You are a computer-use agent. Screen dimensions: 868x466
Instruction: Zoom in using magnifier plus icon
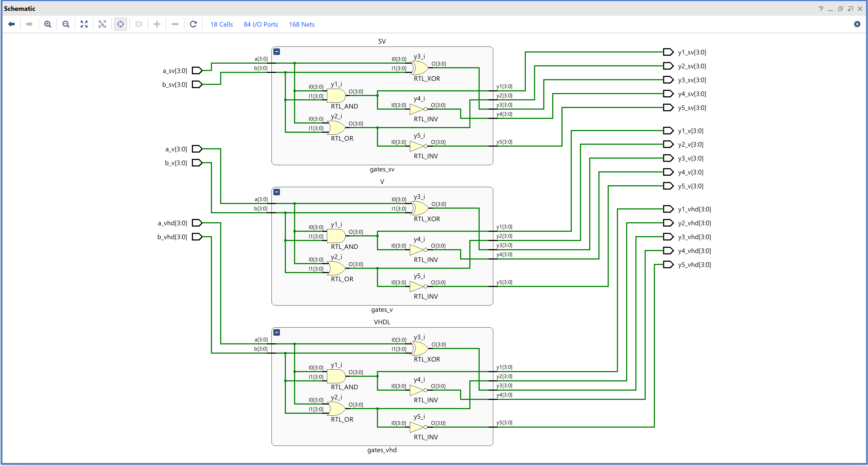(48, 24)
